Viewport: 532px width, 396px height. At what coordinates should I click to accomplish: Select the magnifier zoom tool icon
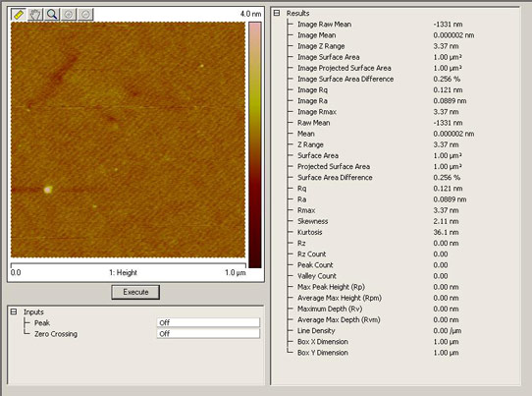click(52, 15)
